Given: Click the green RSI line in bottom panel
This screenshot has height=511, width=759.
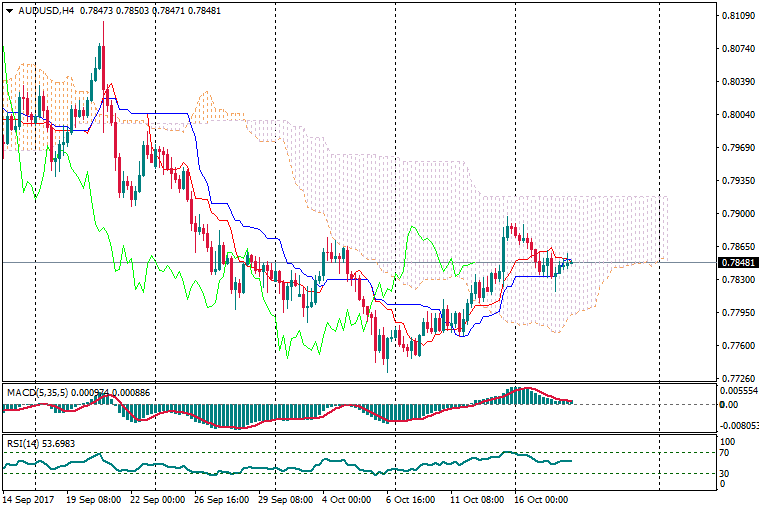Looking at the screenshot, I should [300, 468].
